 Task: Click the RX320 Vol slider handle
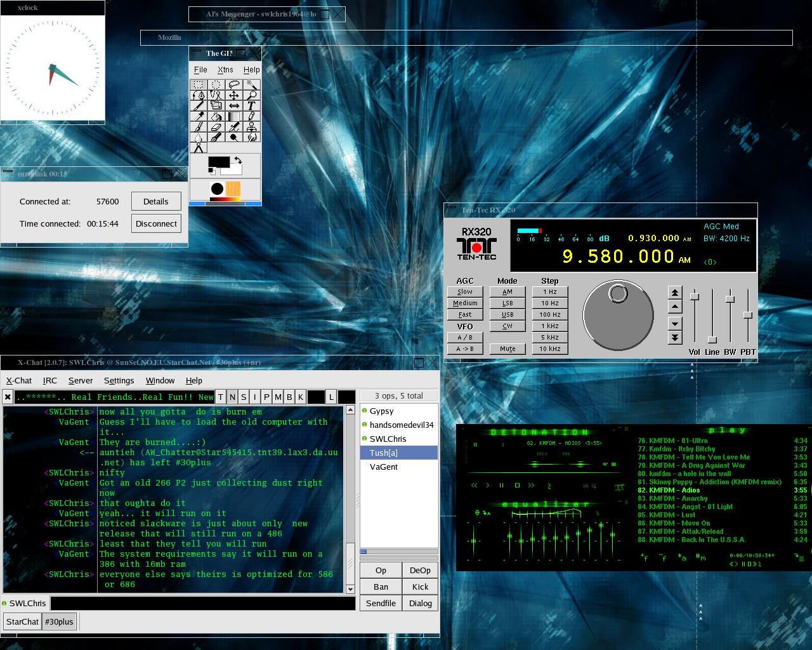click(x=695, y=296)
